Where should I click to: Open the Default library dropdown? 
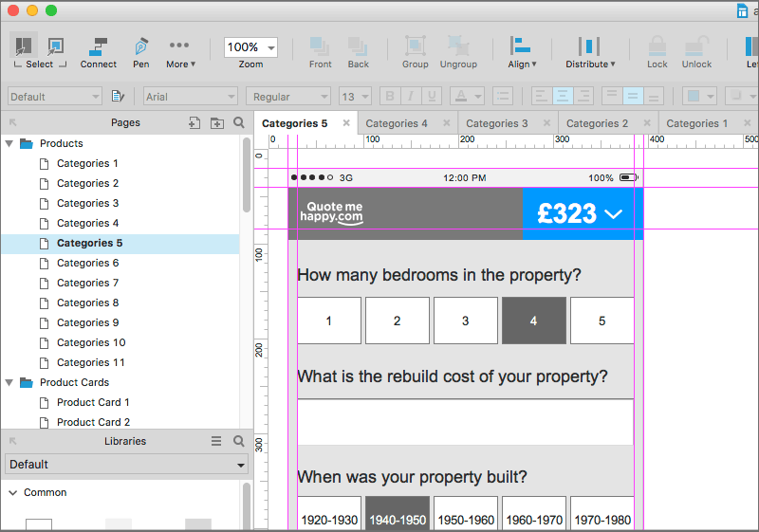pos(126,465)
